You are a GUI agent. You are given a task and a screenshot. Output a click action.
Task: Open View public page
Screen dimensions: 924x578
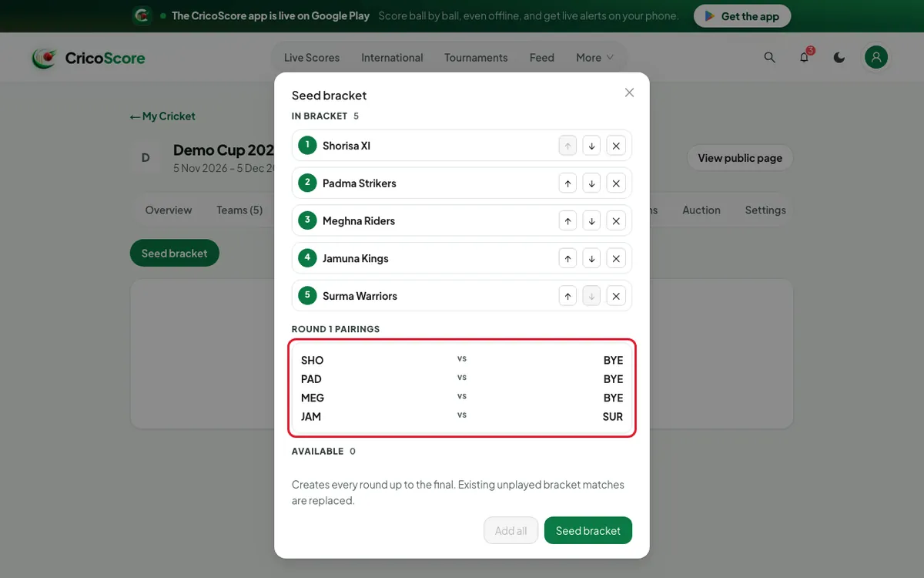coord(740,158)
